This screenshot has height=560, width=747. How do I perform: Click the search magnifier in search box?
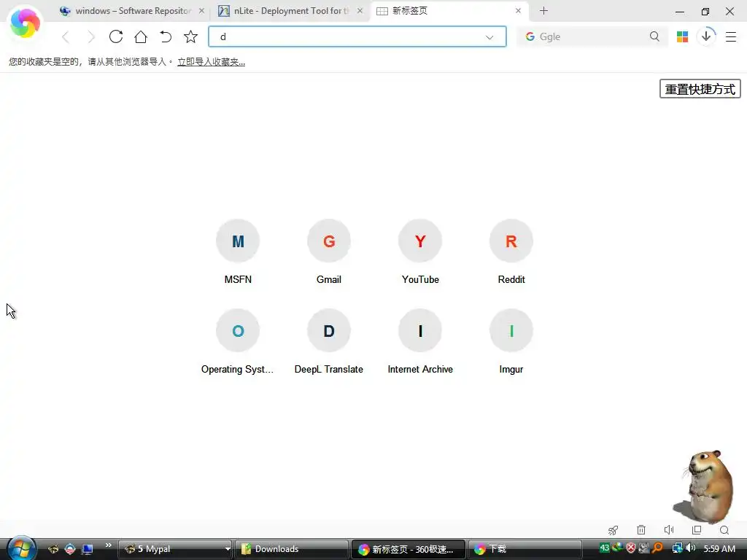pos(654,36)
